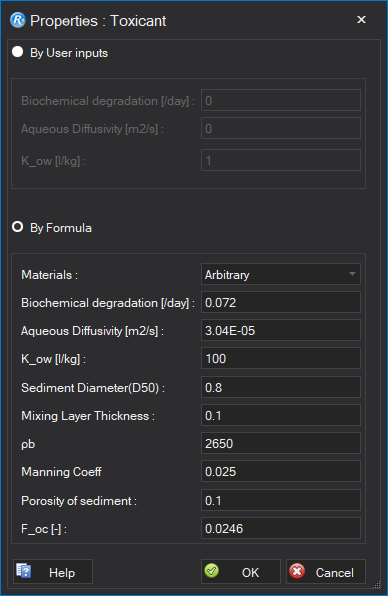Click the resize grip at dialog corner
The height and width of the screenshot is (596, 388).
pyautogui.click(x=377, y=584)
